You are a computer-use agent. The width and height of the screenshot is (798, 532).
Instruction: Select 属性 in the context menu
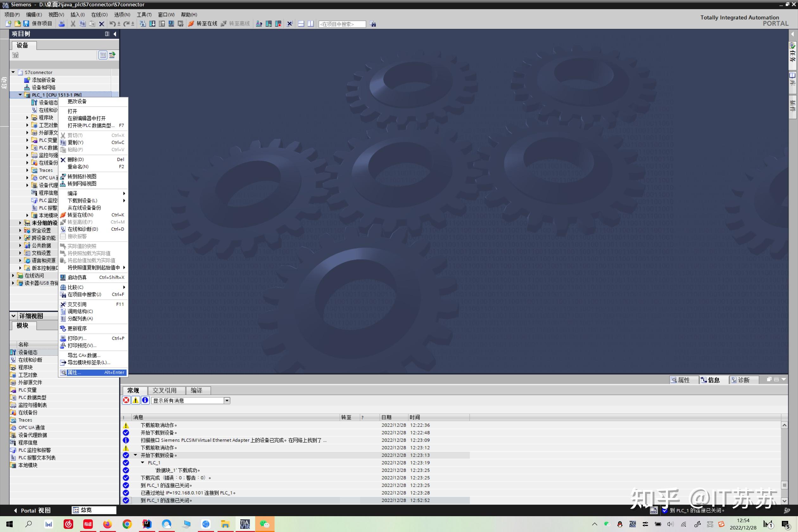(93, 372)
